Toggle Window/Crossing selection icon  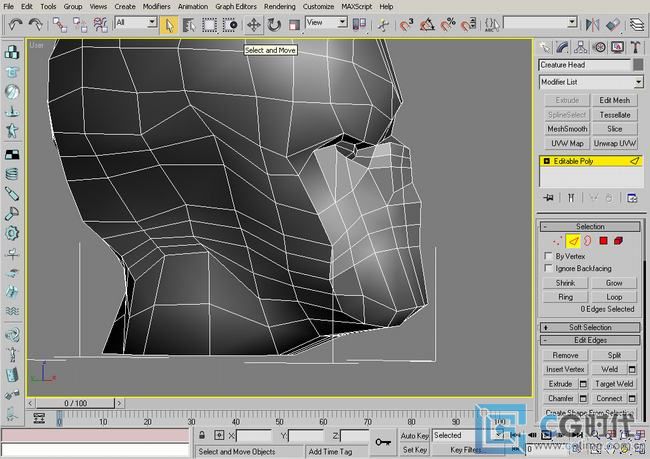[230, 25]
